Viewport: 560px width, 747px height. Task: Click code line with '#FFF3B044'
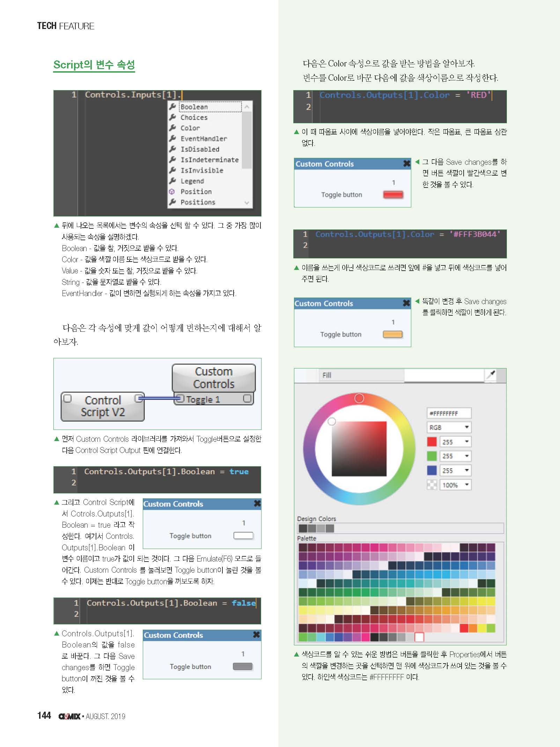tap(408, 234)
